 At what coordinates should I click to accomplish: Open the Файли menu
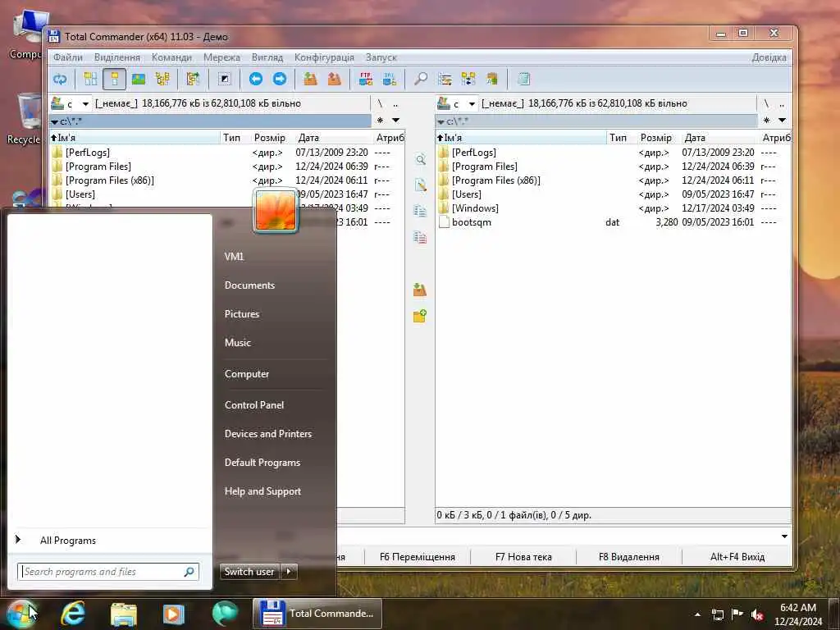[68, 57]
